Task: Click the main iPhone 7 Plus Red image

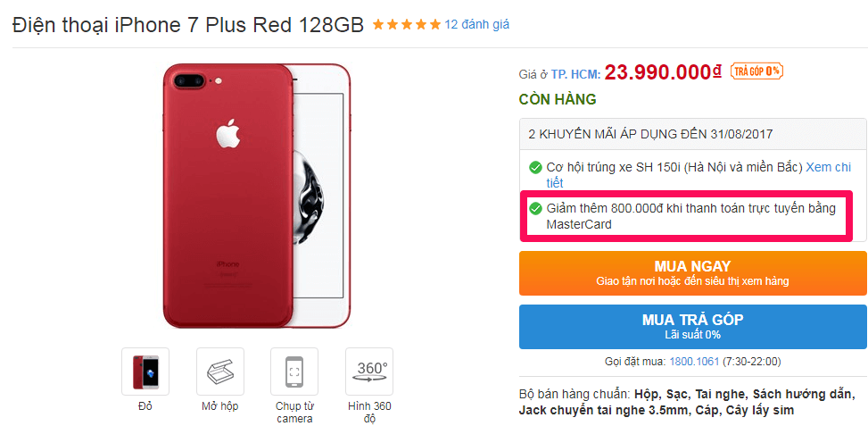Action: click(x=257, y=196)
